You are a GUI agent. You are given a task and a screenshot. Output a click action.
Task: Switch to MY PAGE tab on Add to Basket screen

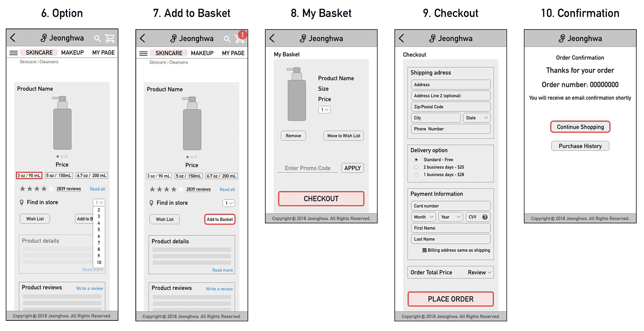point(233,53)
